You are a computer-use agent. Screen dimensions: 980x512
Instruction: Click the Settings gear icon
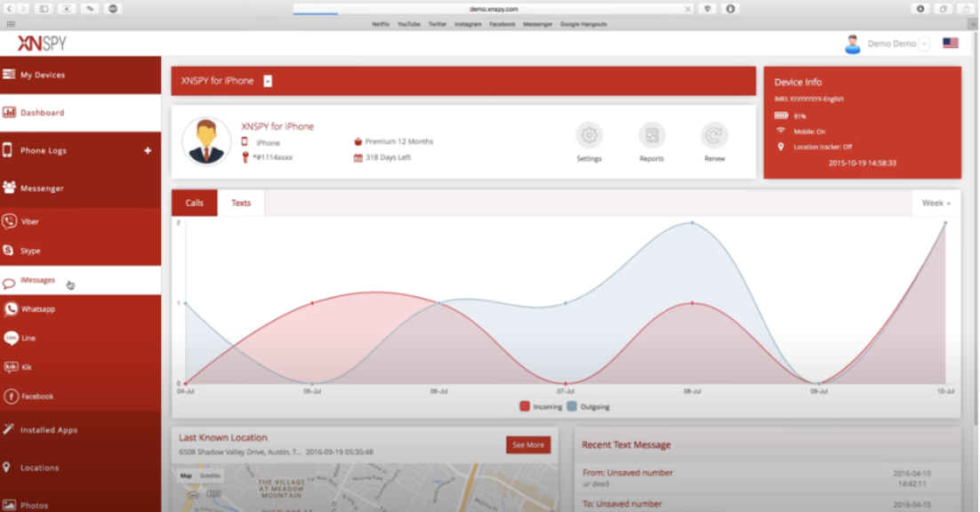pos(589,135)
